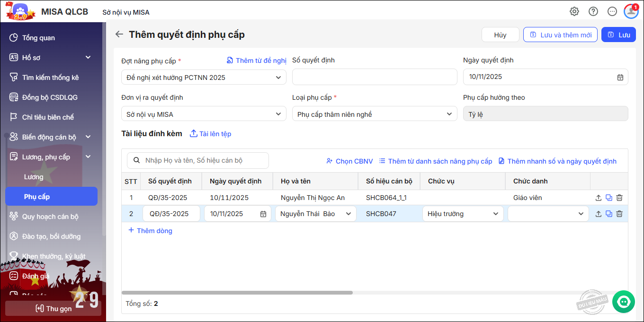The height and width of the screenshot is (322, 644).
Task: Click the Lưu và thêm mới button
Action: 560,35
